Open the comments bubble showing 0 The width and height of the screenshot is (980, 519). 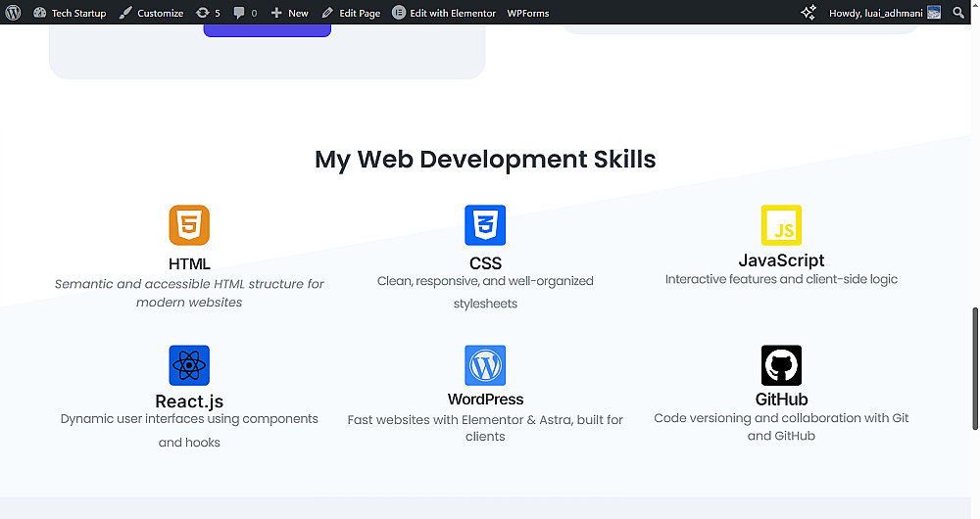tap(245, 13)
